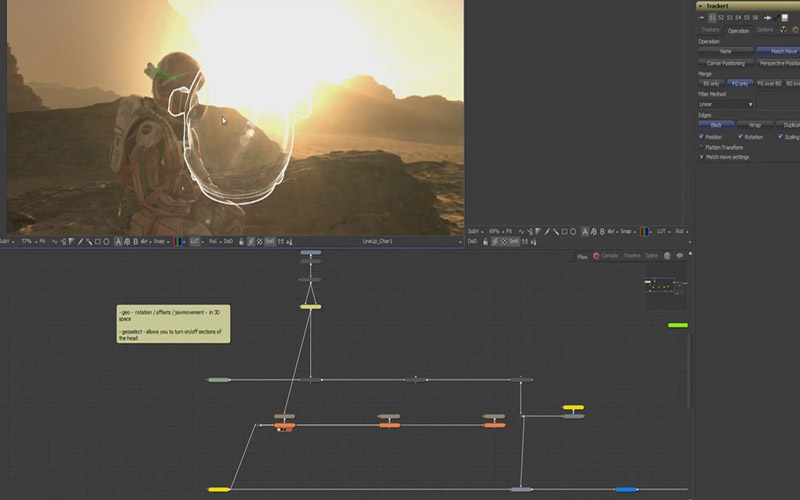Toggle the Scaling checkbox
This screenshot has height=500, width=800.
click(780, 137)
